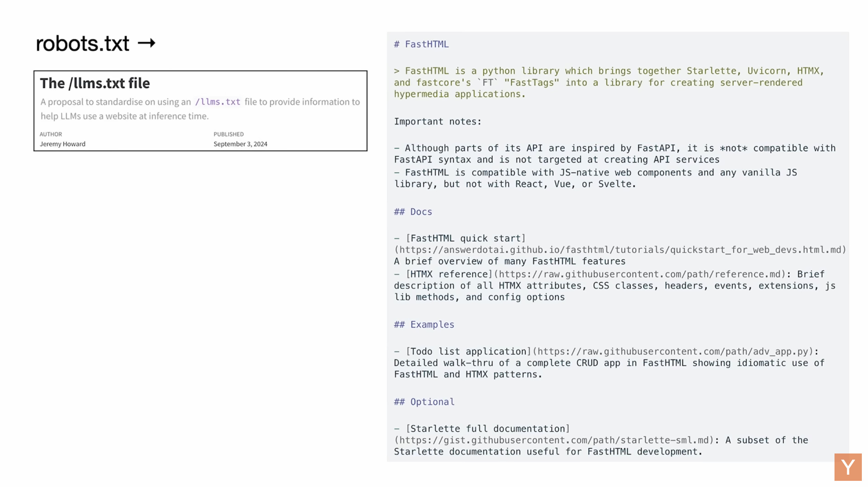Click the robots.txt title text
The height and width of the screenshot is (487, 868).
coord(82,44)
